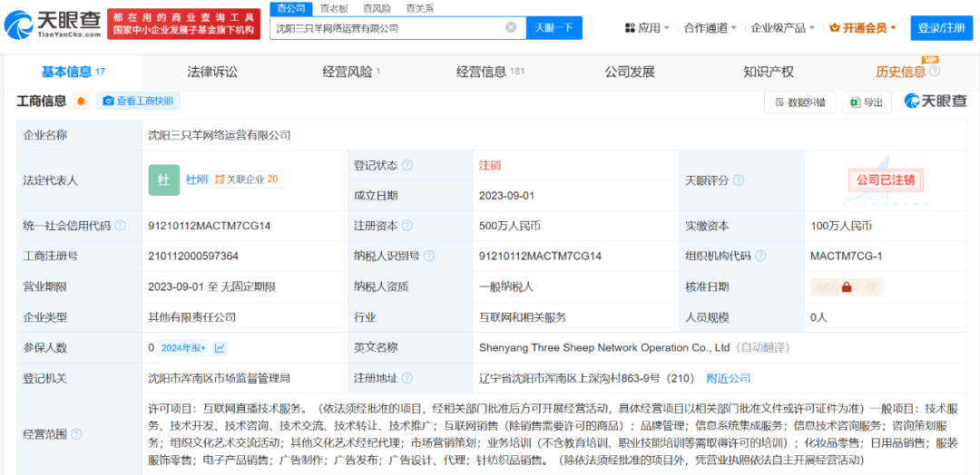Open the 2024年报 dropdown tag
Image resolution: width=980 pixels, height=475 pixels.
click(x=183, y=348)
